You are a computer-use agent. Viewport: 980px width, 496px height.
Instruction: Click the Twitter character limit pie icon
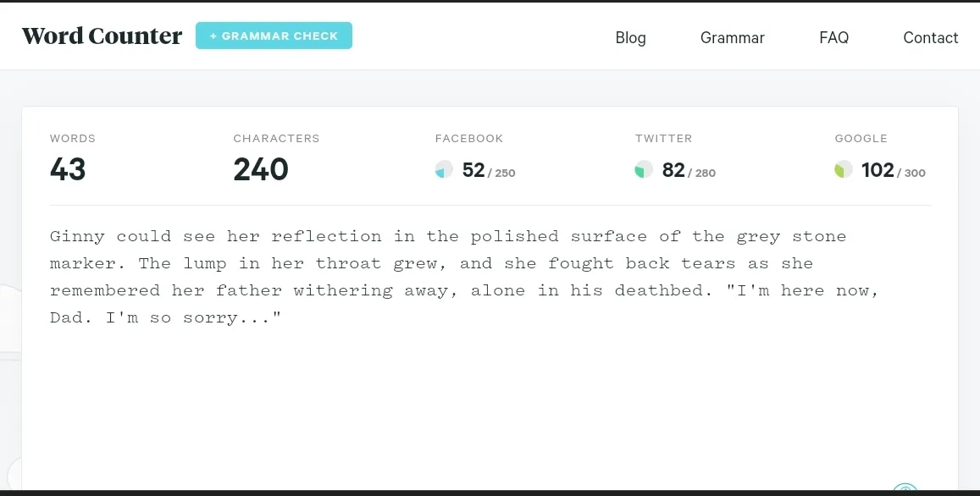[x=644, y=169]
